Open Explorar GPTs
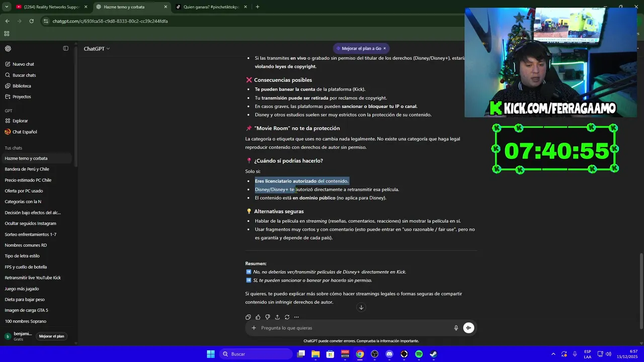 (20, 121)
